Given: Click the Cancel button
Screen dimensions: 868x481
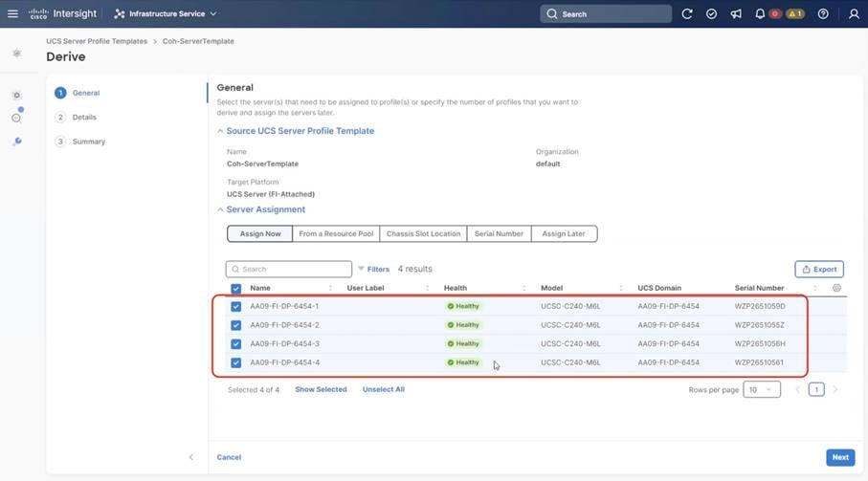Looking at the screenshot, I should pos(229,457).
